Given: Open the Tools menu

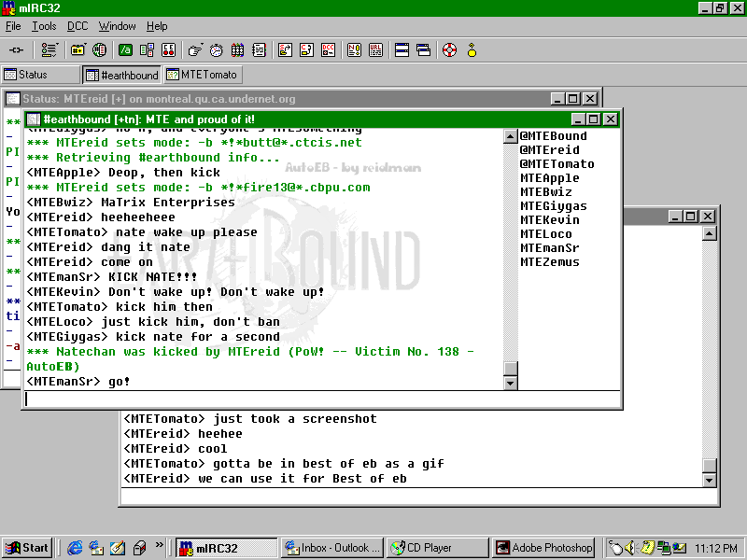Looking at the screenshot, I should tap(44, 26).
